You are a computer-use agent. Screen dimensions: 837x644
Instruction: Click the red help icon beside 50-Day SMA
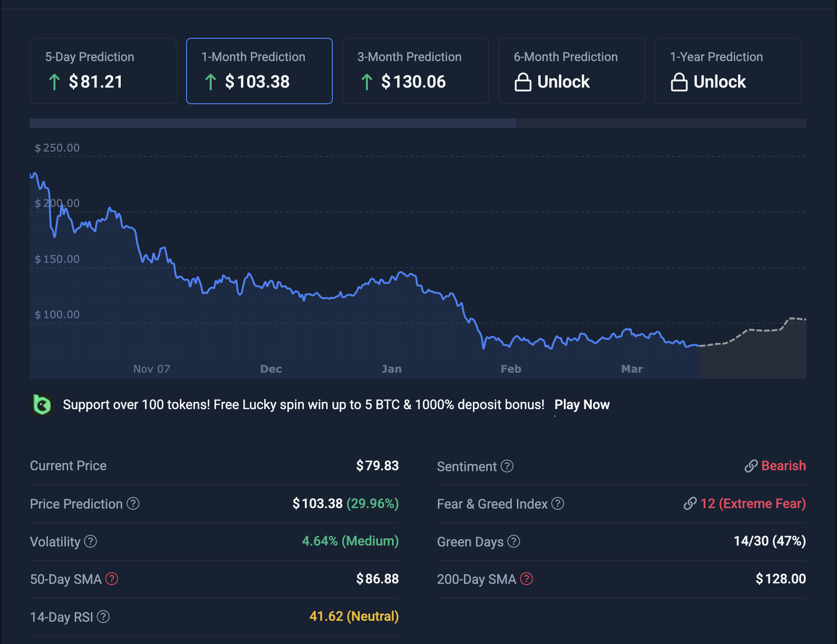click(112, 579)
